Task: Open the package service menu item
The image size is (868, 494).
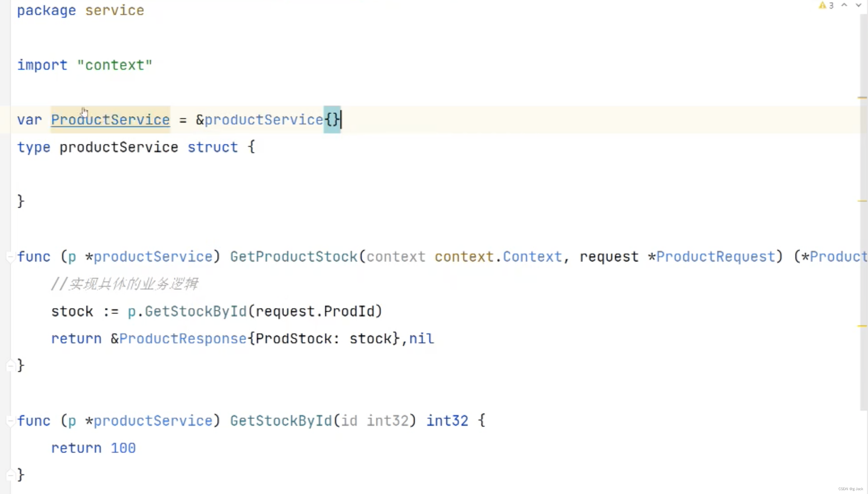Action: click(80, 10)
